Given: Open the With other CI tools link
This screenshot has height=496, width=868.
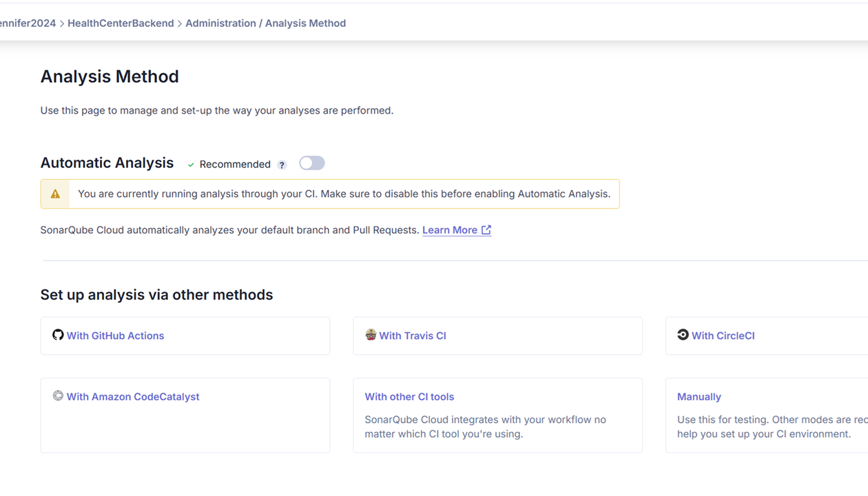Looking at the screenshot, I should [x=409, y=397].
